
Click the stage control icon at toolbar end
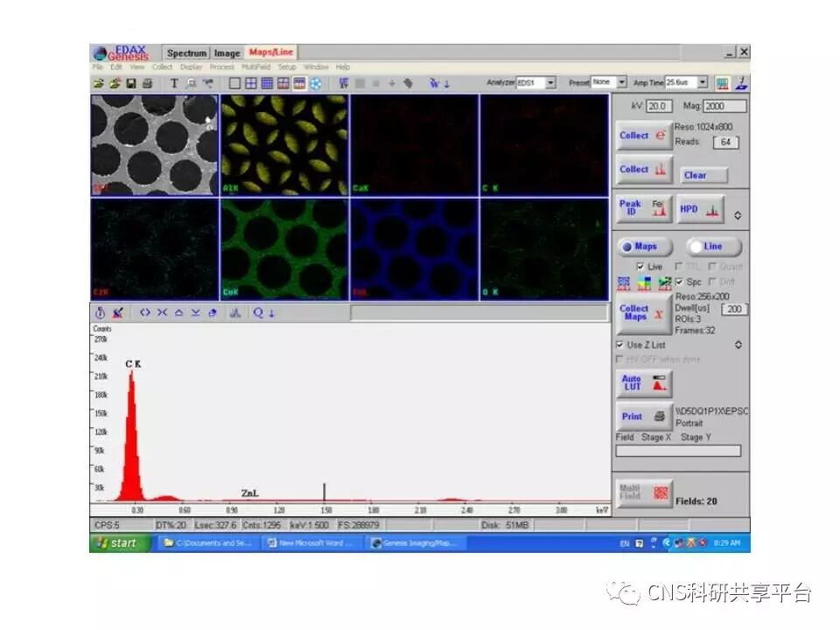click(x=742, y=83)
